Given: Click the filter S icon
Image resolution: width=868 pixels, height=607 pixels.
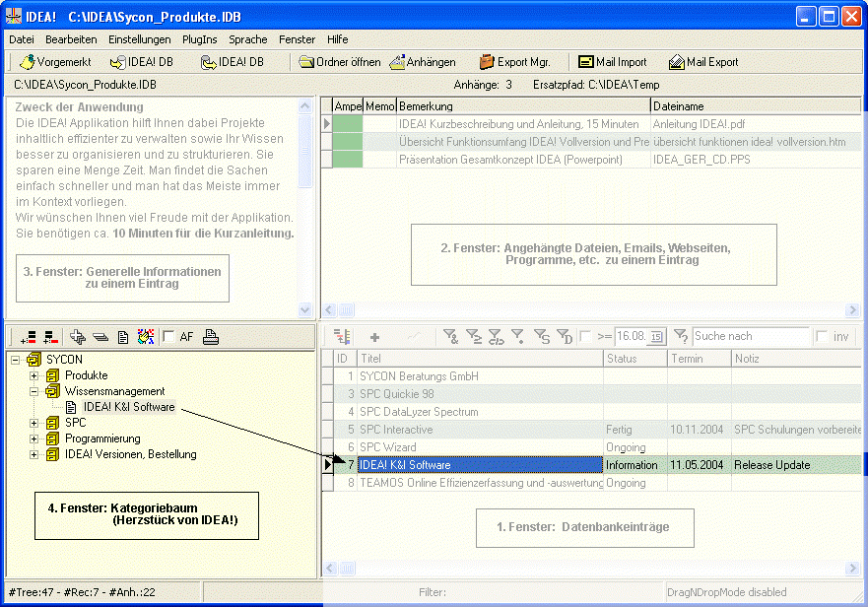Looking at the screenshot, I should (542, 337).
